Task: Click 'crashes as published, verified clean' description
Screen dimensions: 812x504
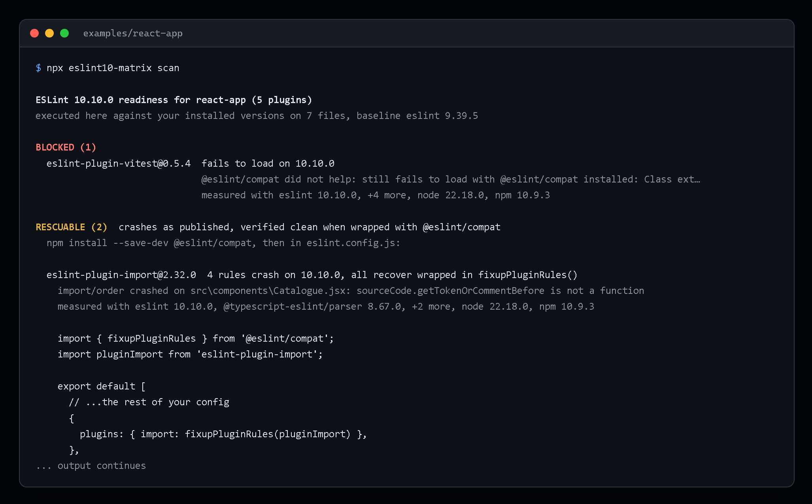Action: coord(310,227)
